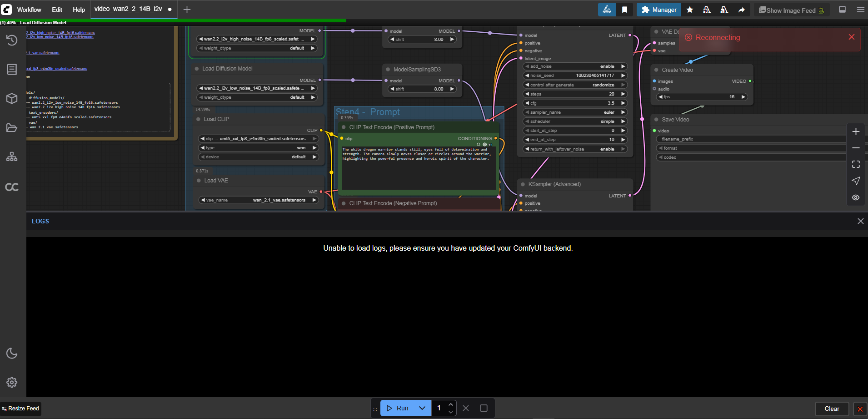The image size is (868, 419).
Task: Open the Help menu
Action: pos(79,10)
